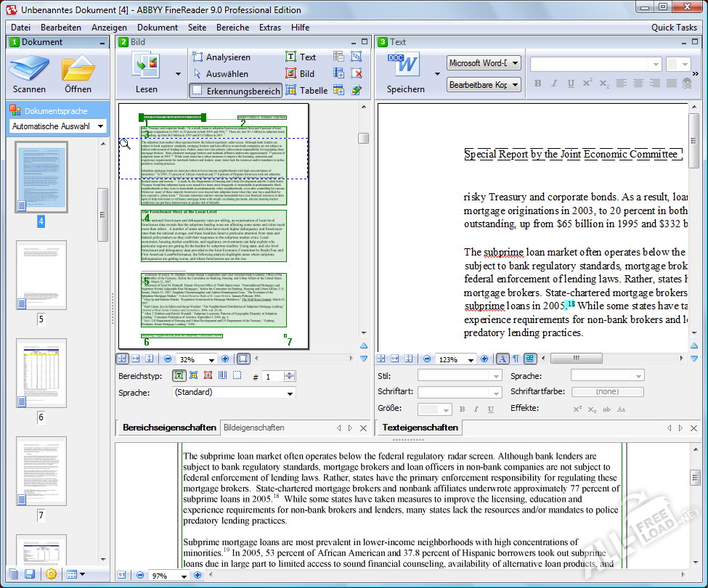
Task: Select the Tabelle area tool
Action: (x=306, y=91)
